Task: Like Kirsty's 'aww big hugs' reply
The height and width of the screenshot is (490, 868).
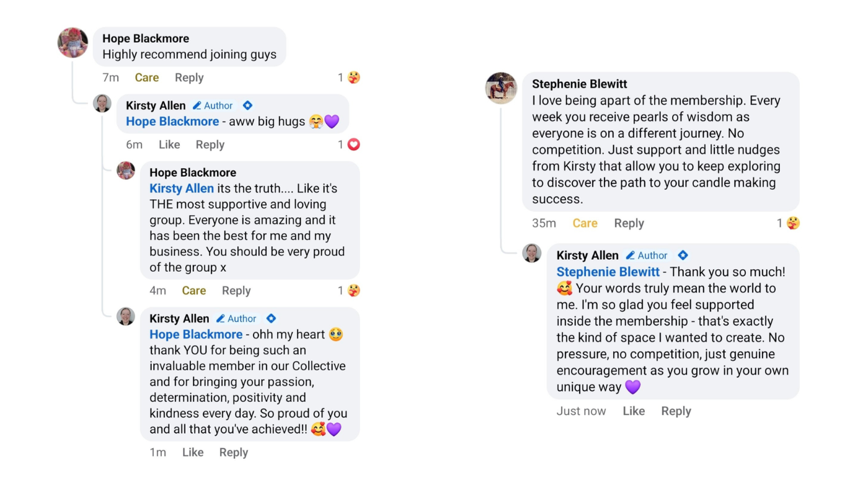Action: click(x=169, y=145)
